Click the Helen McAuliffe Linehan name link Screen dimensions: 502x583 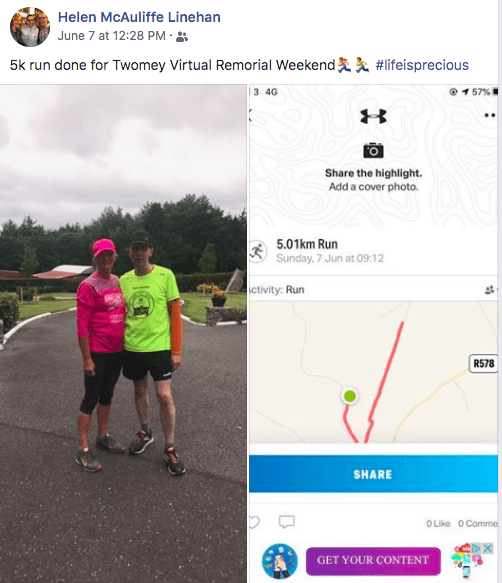(139, 17)
